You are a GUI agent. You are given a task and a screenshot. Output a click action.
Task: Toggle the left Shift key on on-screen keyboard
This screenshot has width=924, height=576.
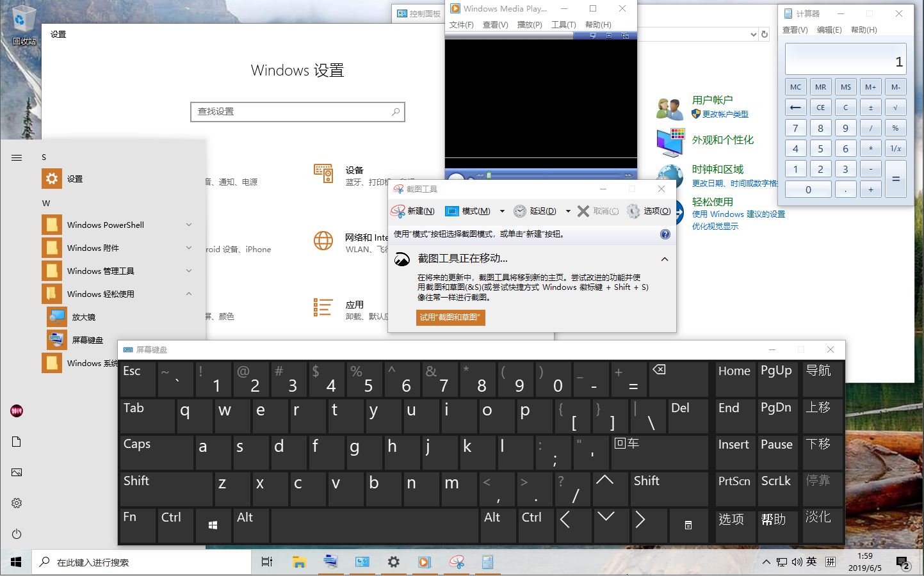tap(166, 489)
